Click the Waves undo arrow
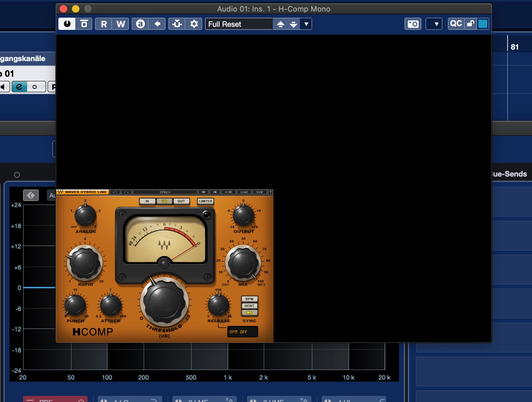 click(115, 192)
